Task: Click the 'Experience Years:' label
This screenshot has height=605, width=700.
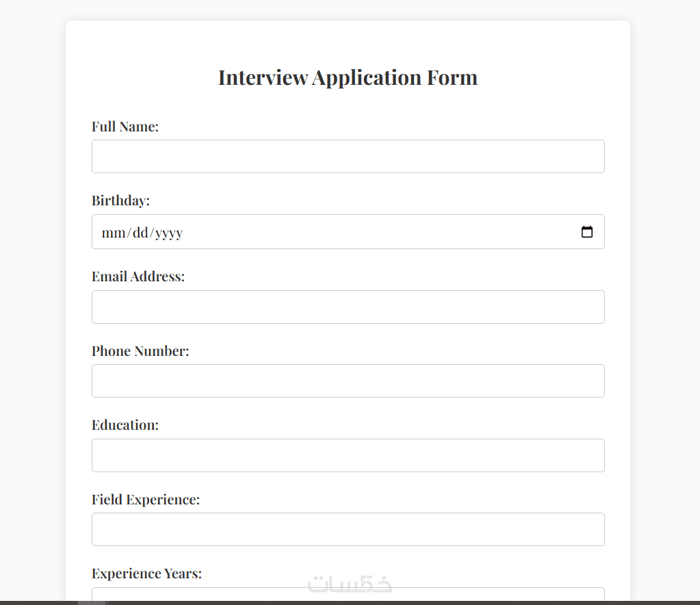Action: 146,574
